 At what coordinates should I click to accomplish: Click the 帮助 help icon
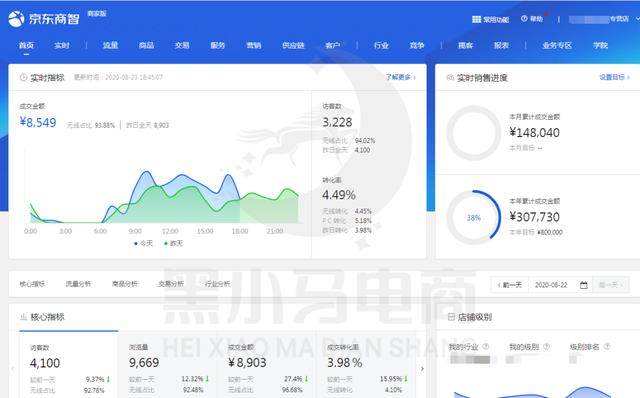524,19
